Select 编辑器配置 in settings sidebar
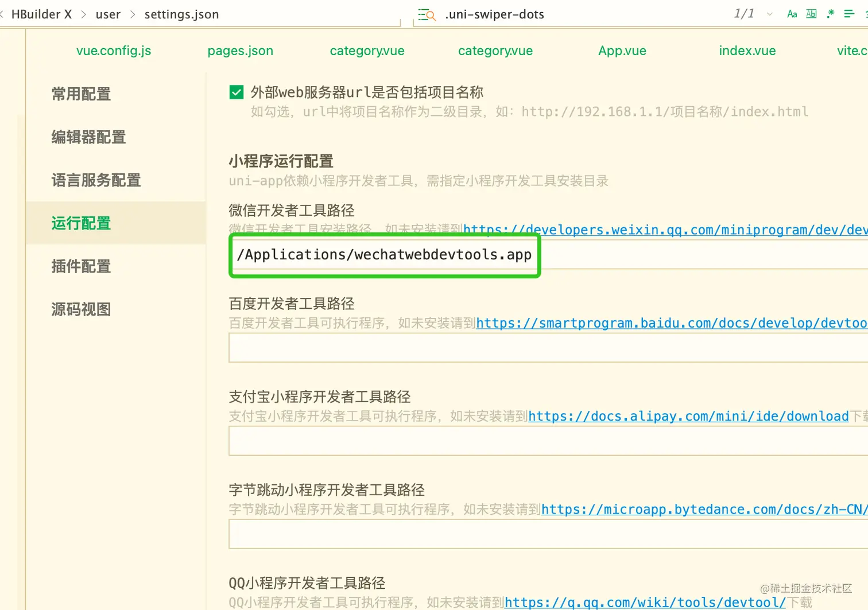Screen dimensions: 868x610 click(88, 137)
